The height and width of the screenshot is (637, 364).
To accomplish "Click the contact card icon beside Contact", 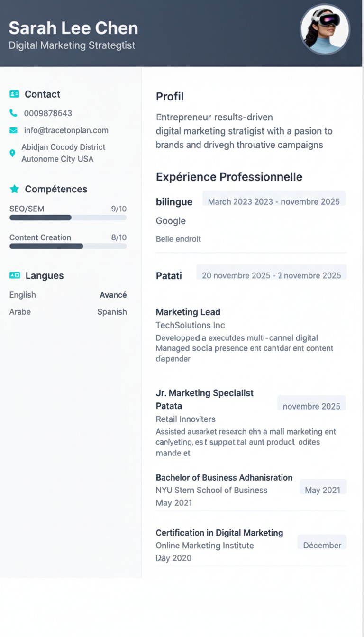I will point(14,94).
